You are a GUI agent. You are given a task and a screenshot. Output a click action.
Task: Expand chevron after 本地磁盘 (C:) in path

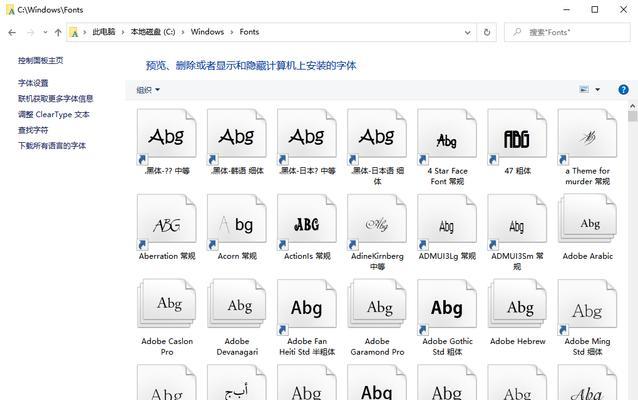click(183, 32)
